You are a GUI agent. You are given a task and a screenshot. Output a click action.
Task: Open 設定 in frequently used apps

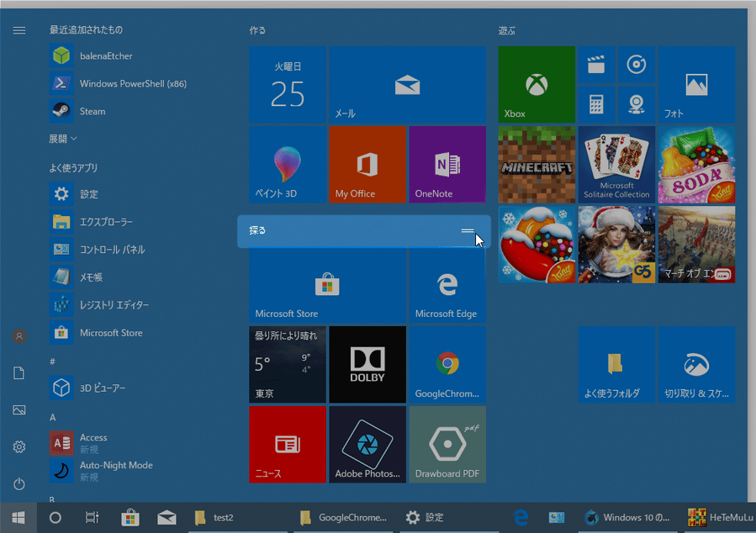[x=74, y=194]
